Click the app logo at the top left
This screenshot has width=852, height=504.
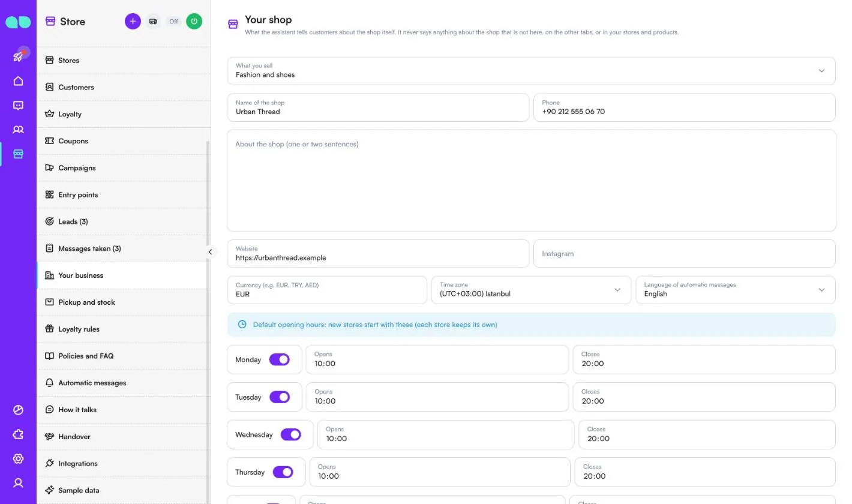click(x=18, y=22)
